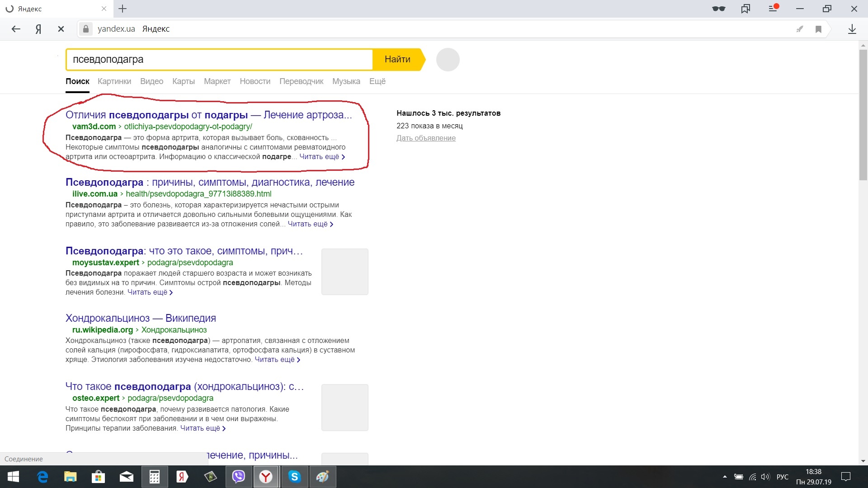Open the Дать объявление link
868x488 pixels.
(x=426, y=138)
